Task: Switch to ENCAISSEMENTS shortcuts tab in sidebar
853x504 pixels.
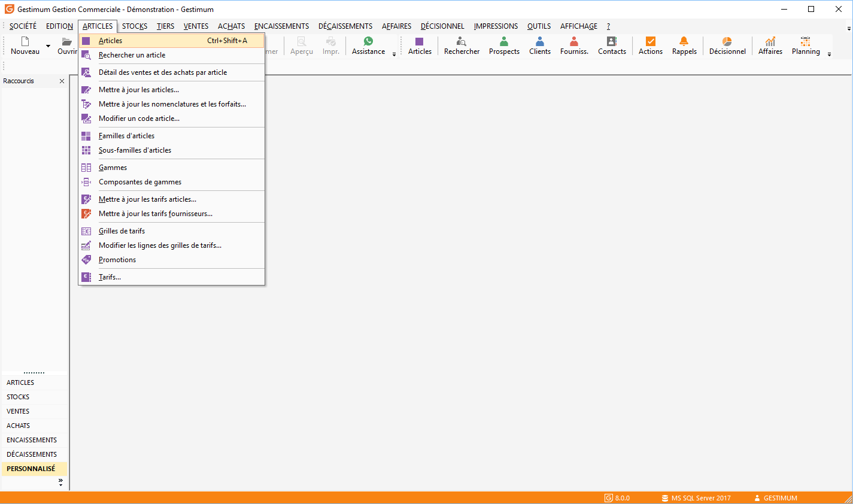Action: point(34,440)
